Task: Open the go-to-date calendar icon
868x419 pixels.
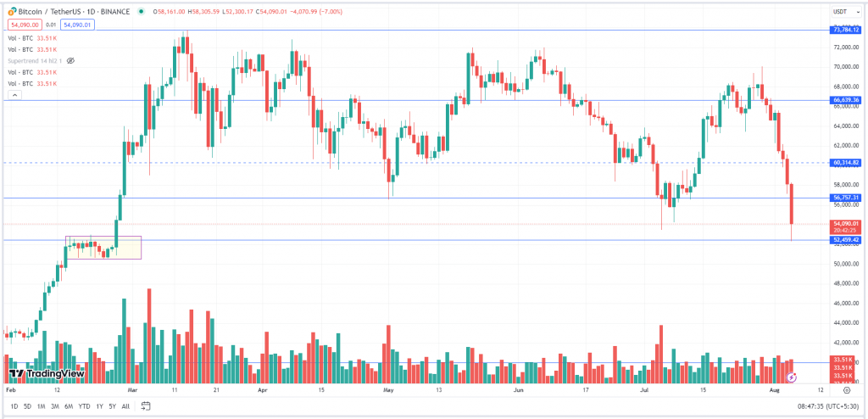Action: pos(146,406)
